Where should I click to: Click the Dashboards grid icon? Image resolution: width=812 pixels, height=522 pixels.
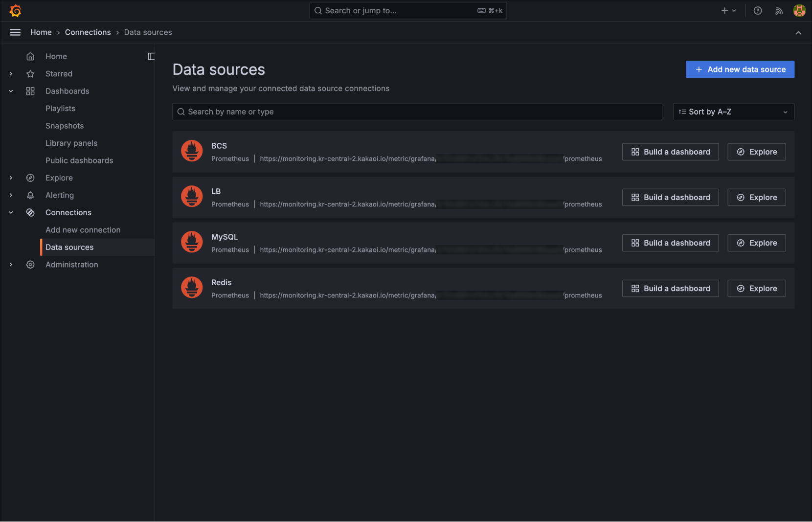pyautogui.click(x=30, y=91)
